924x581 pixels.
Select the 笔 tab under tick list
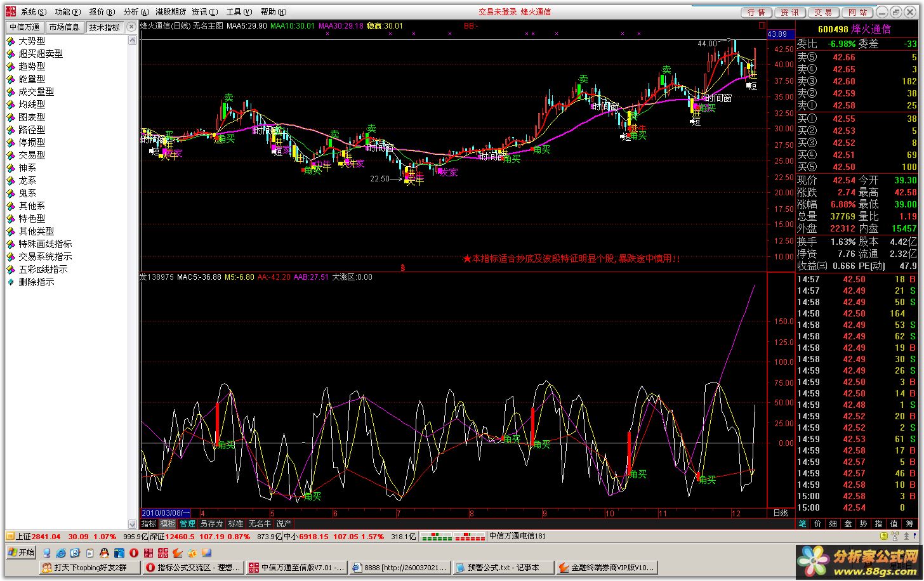click(x=802, y=524)
